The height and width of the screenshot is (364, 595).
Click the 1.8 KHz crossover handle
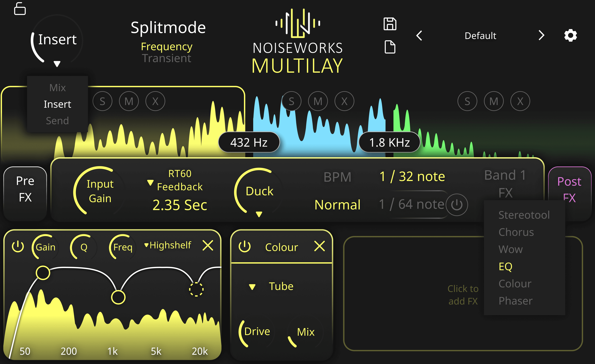389,142
